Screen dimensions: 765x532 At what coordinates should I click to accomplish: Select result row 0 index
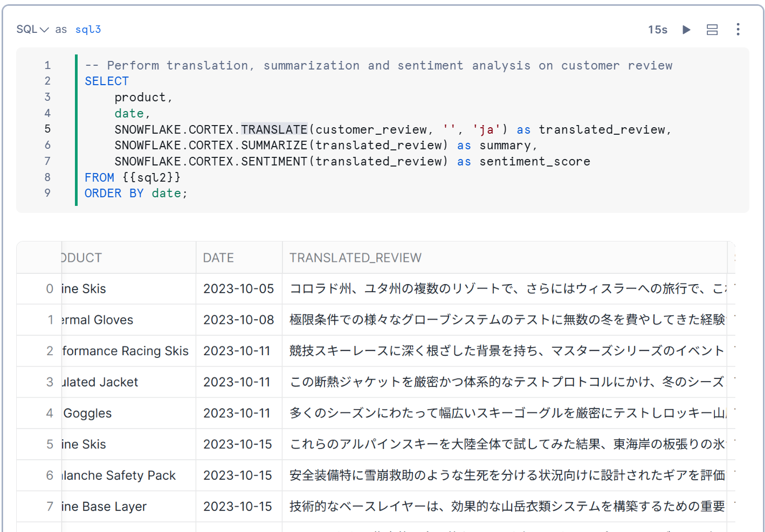[50, 289]
